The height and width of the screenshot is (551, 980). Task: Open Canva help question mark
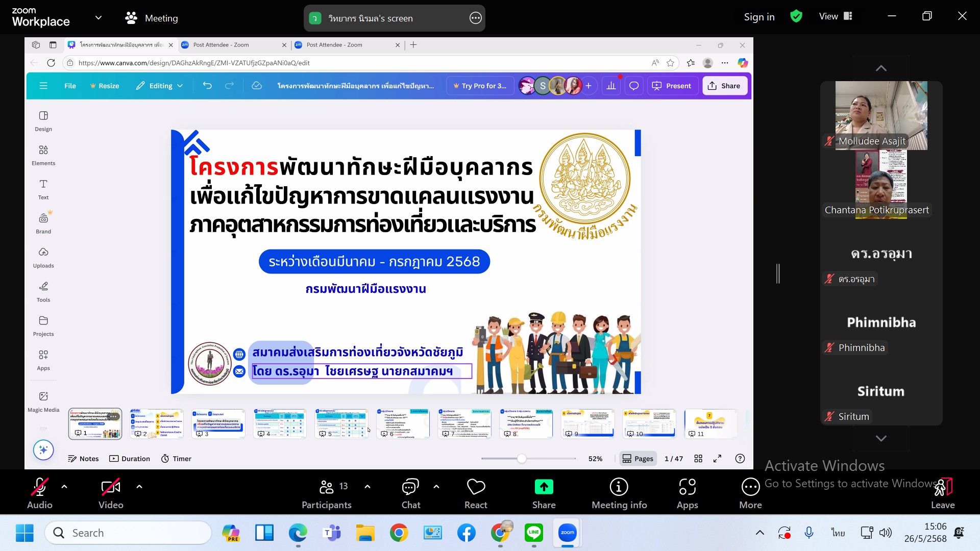click(x=740, y=459)
